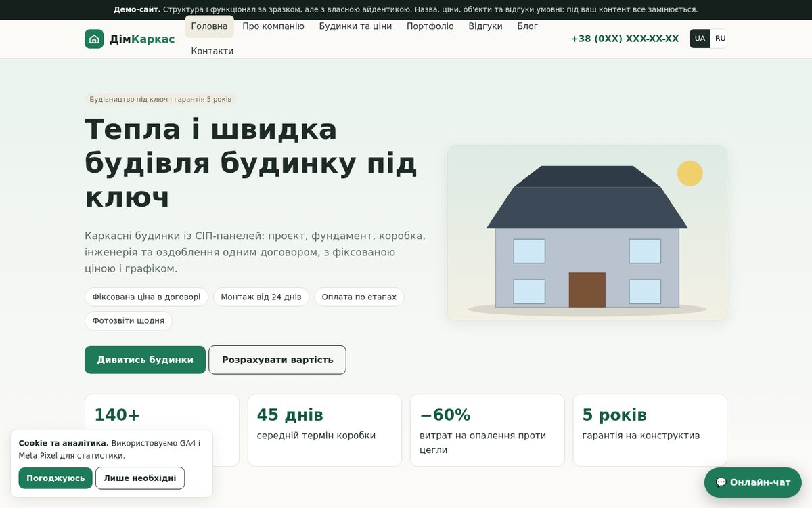Click Будівництво під ключ guarantee badge
The height and width of the screenshot is (508, 812).
pyautogui.click(x=160, y=99)
